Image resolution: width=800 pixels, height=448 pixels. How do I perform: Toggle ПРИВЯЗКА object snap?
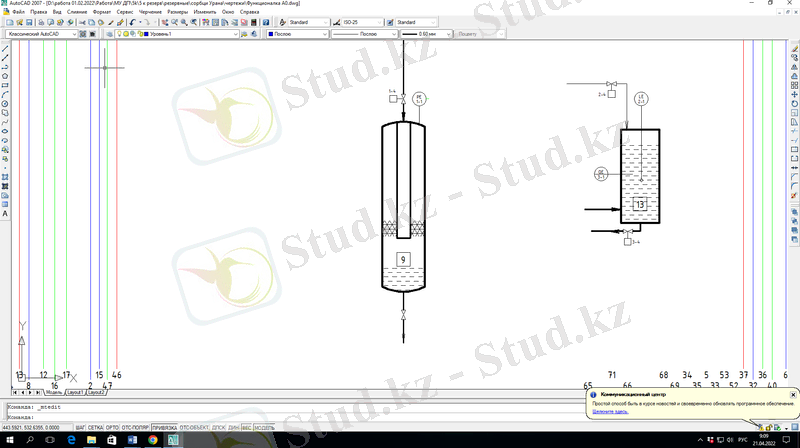164,427
